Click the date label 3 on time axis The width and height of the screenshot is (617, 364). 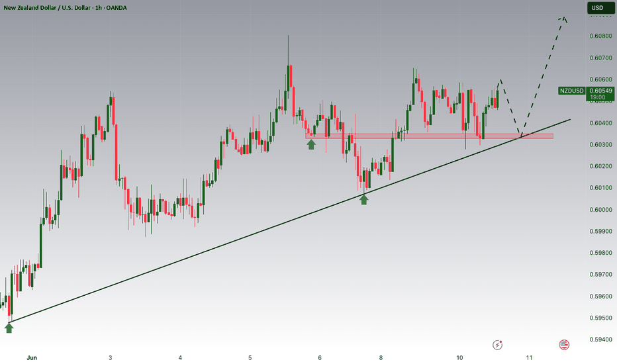[x=110, y=357]
